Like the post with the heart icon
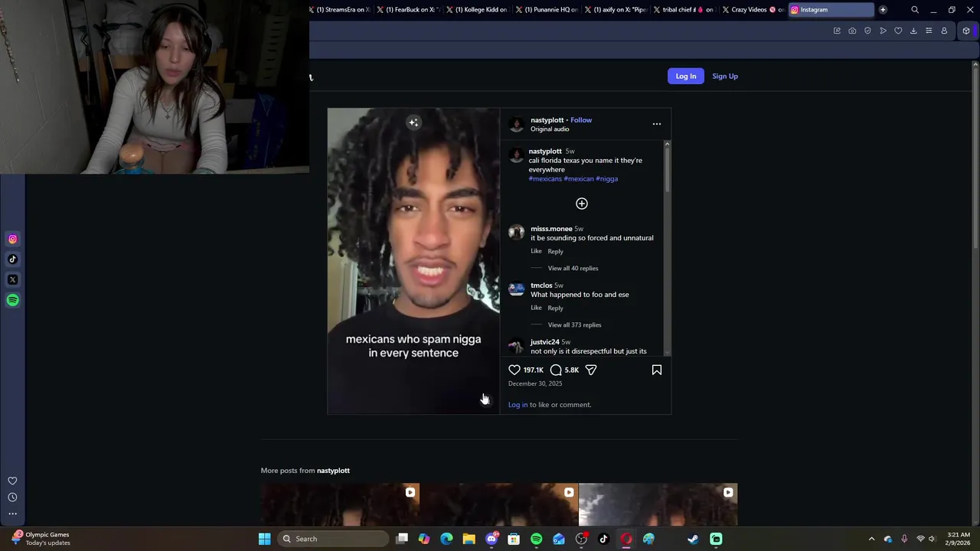 coord(514,370)
